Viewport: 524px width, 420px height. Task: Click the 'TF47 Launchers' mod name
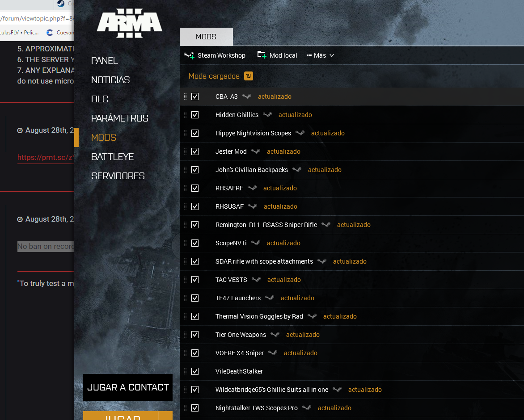(238, 298)
